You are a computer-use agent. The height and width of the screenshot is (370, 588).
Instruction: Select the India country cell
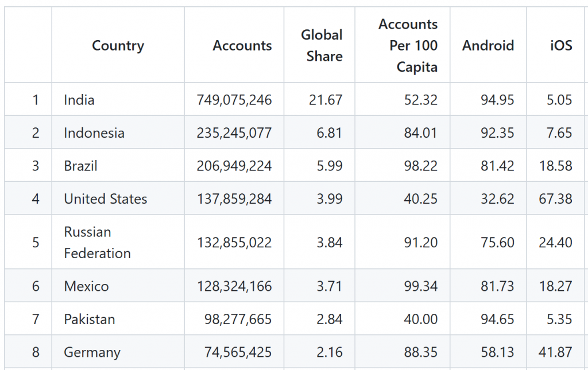(x=79, y=100)
